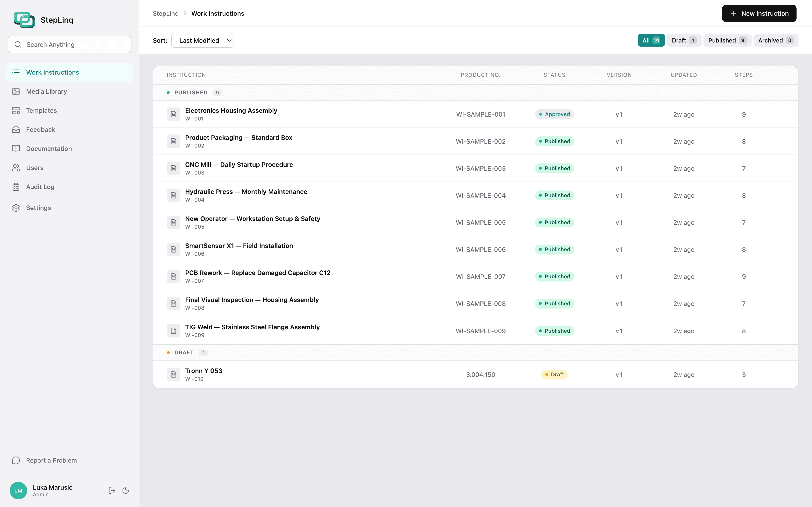The height and width of the screenshot is (507, 812).
Task: Toggle dark mode with the moon icon
Action: [125, 490]
